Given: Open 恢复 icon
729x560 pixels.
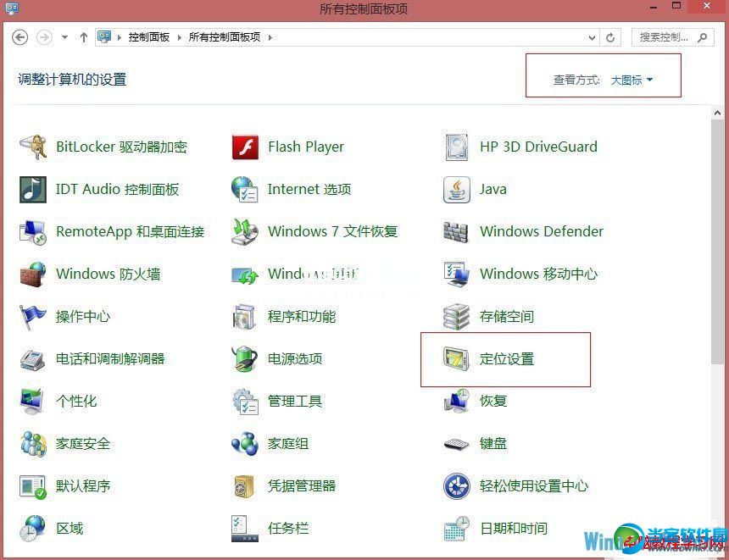Looking at the screenshot, I should (x=457, y=402).
